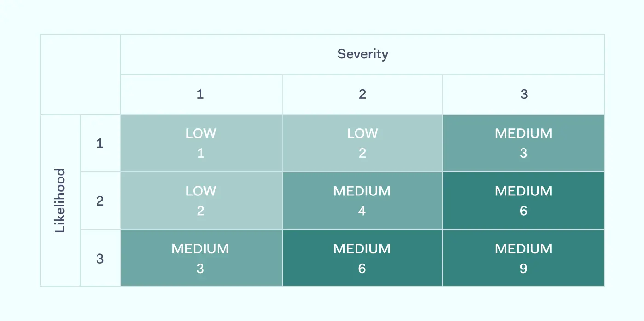Select the Likelihood row header 1

100,143
